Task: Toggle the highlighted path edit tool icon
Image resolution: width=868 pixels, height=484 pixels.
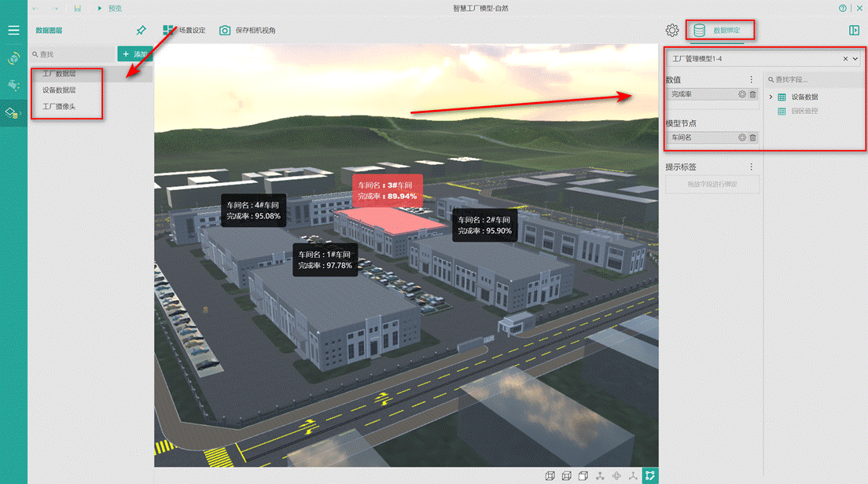Action: coord(650,476)
